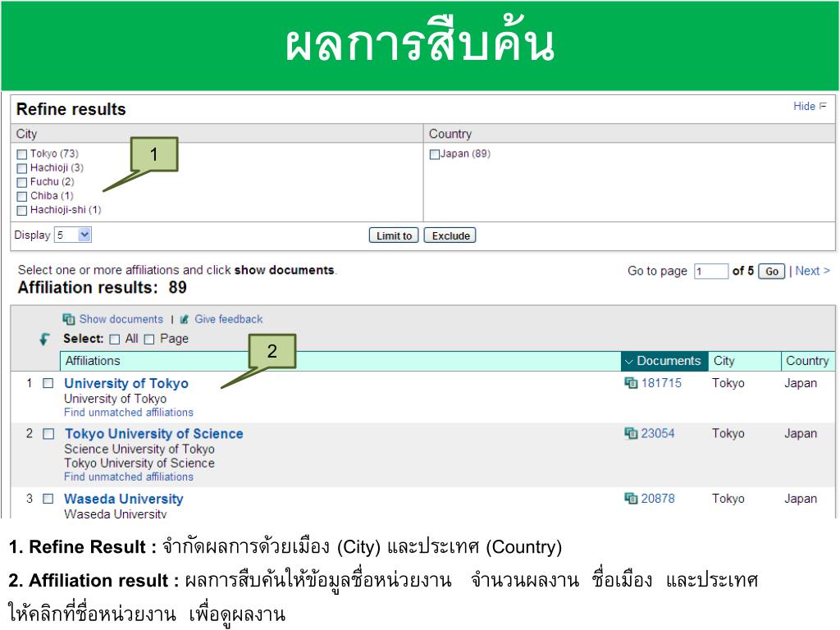The height and width of the screenshot is (630, 840).
Task: Click the Go to page number field
Action: (x=711, y=272)
